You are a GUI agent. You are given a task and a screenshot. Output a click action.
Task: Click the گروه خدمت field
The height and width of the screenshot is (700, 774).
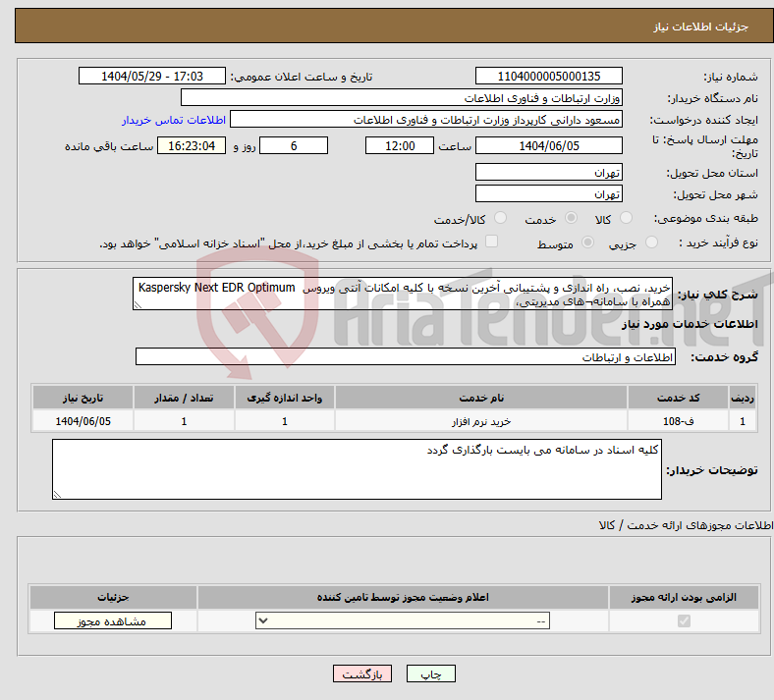(x=406, y=356)
